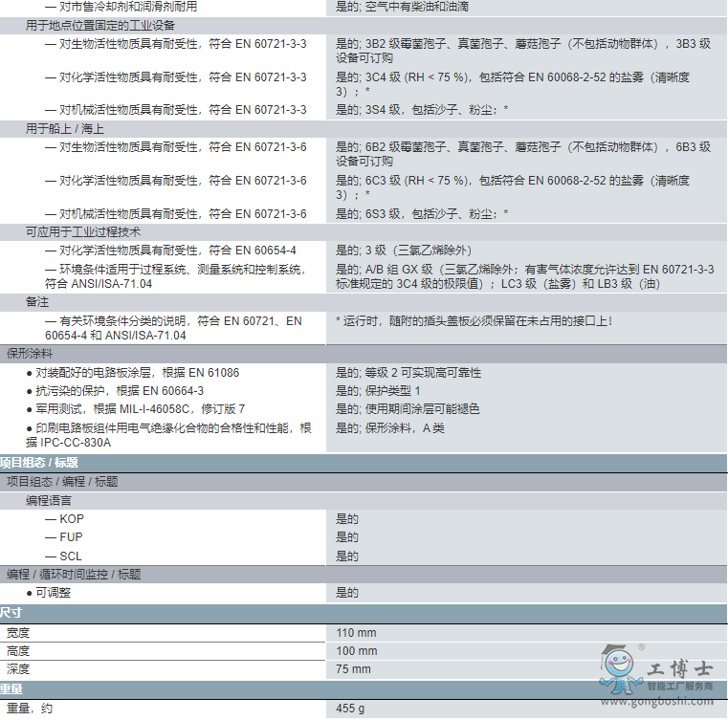Click value '是的; 等级 2 可实现高可靠性'
This screenshot has width=728, height=720.
click(408, 373)
